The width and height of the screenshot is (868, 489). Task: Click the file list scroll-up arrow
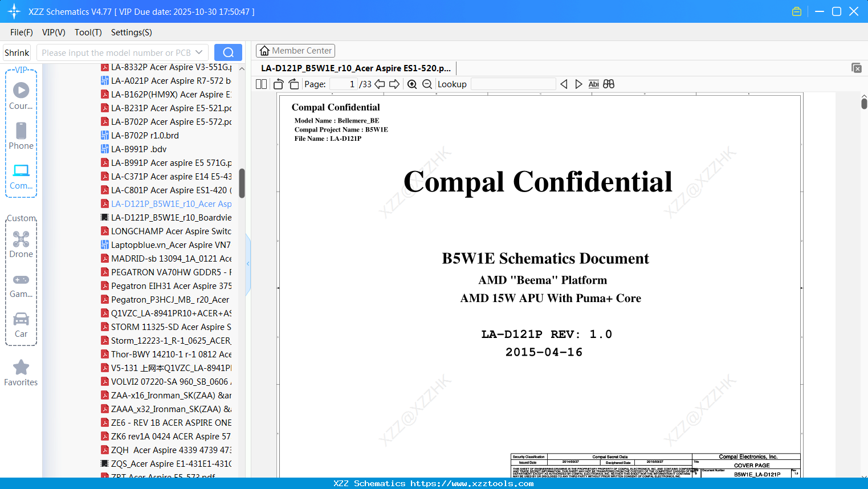[242, 68]
